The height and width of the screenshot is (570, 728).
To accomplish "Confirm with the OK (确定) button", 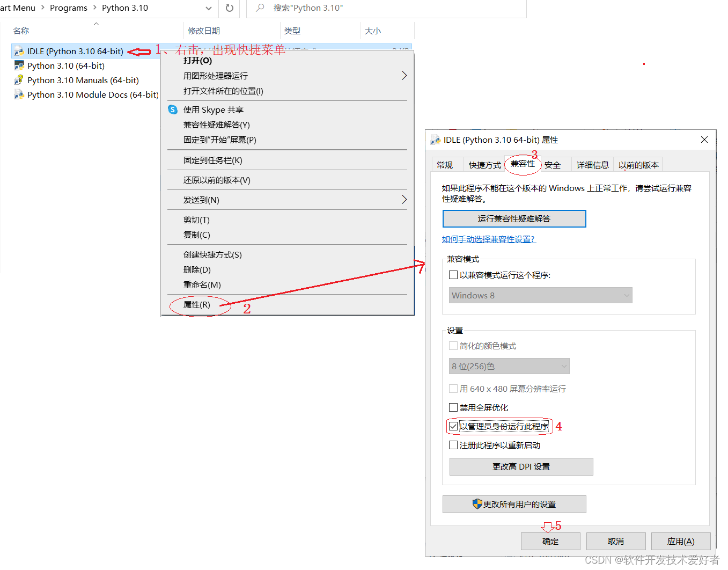I will point(550,541).
